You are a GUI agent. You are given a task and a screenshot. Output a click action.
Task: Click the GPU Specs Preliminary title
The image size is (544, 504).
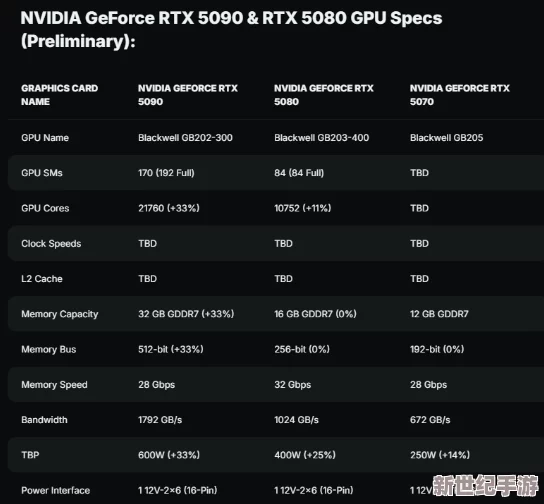tap(231, 29)
